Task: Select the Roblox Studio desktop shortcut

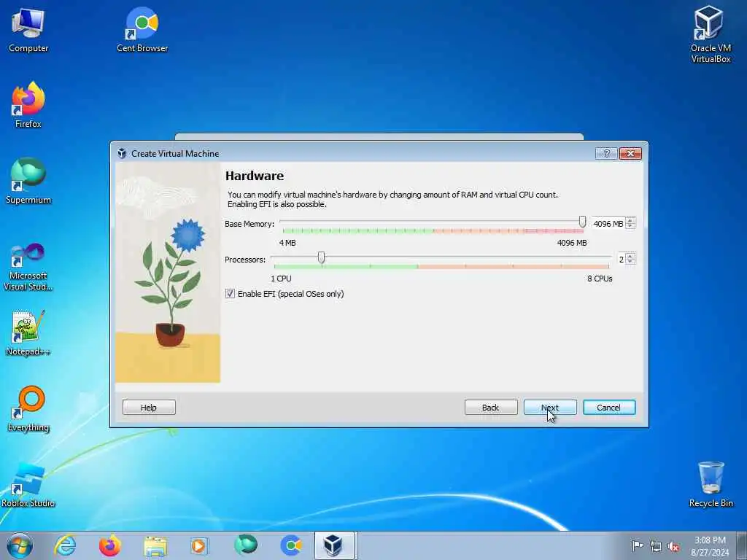Action: (x=28, y=485)
